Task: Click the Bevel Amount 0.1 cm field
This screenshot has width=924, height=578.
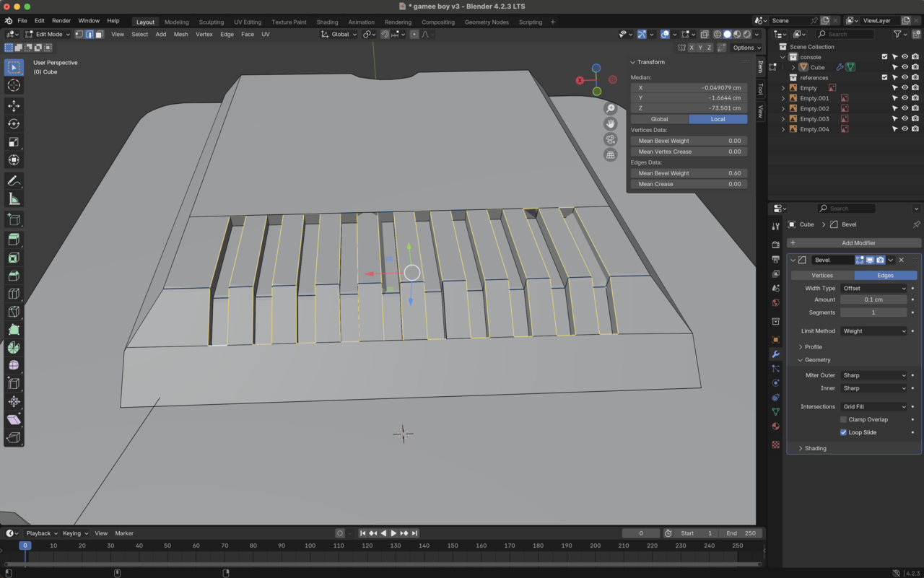Action: coord(873,299)
